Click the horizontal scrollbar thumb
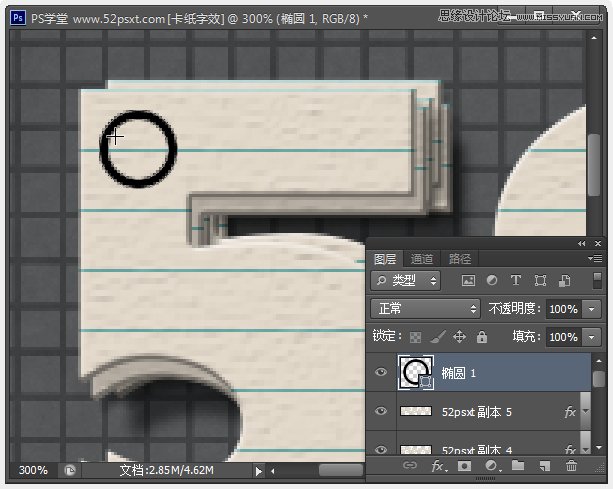This screenshot has width=613, height=489. pyautogui.click(x=342, y=470)
